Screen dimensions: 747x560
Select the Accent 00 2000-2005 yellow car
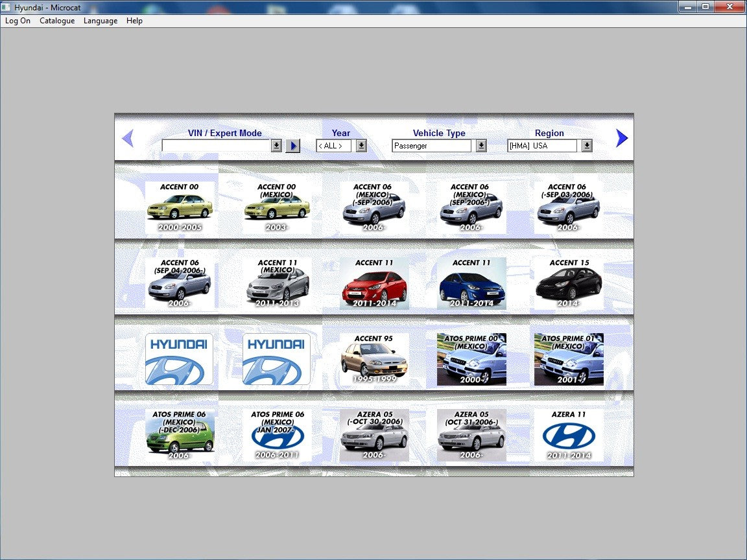point(180,207)
